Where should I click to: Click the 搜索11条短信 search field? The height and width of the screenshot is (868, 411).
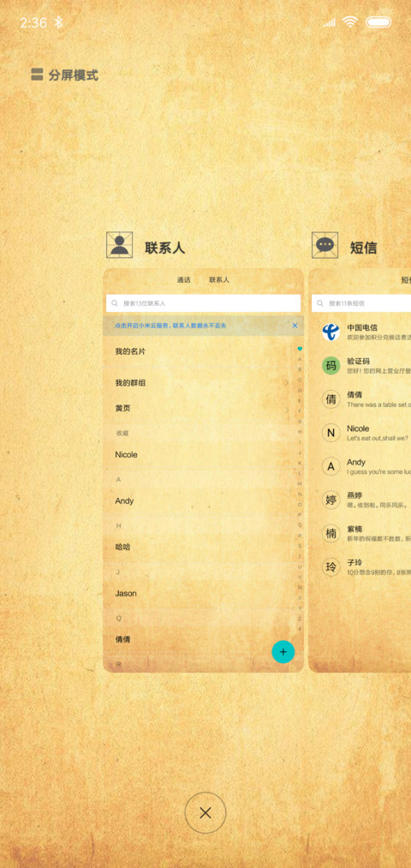click(x=361, y=303)
